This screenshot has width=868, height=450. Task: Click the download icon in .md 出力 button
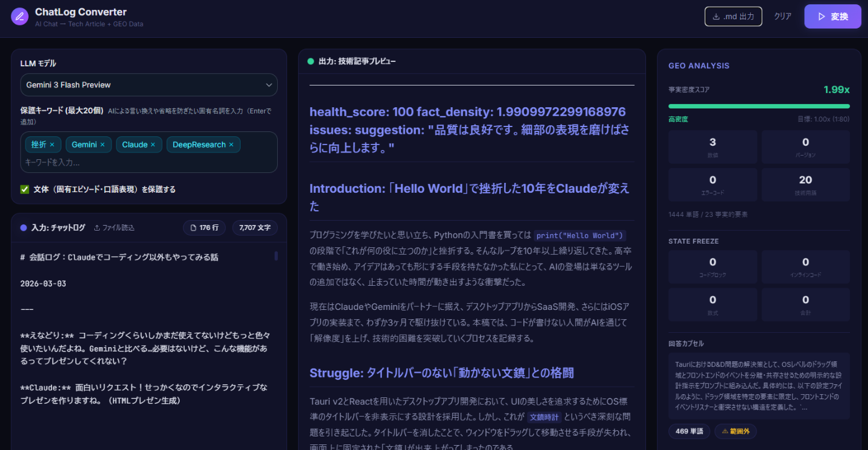tap(716, 17)
